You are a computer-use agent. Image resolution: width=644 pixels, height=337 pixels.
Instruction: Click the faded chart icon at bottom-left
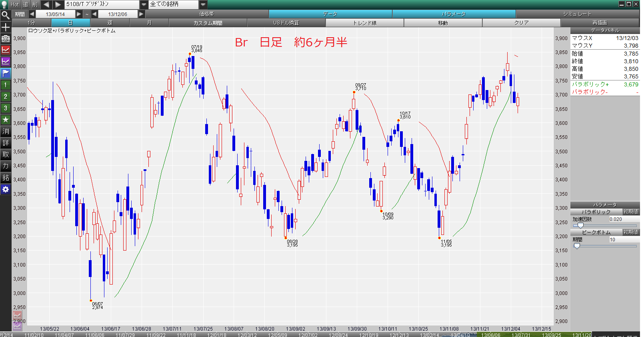pyautogui.click(x=17, y=316)
